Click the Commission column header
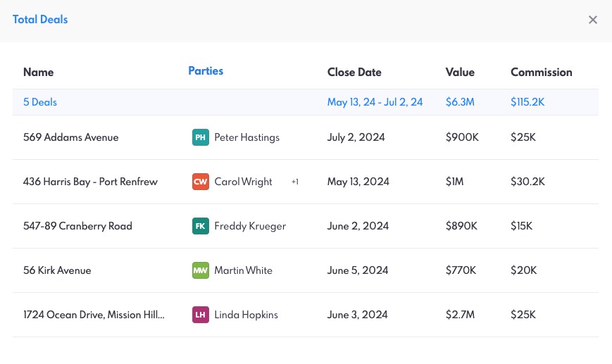 coord(541,72)
